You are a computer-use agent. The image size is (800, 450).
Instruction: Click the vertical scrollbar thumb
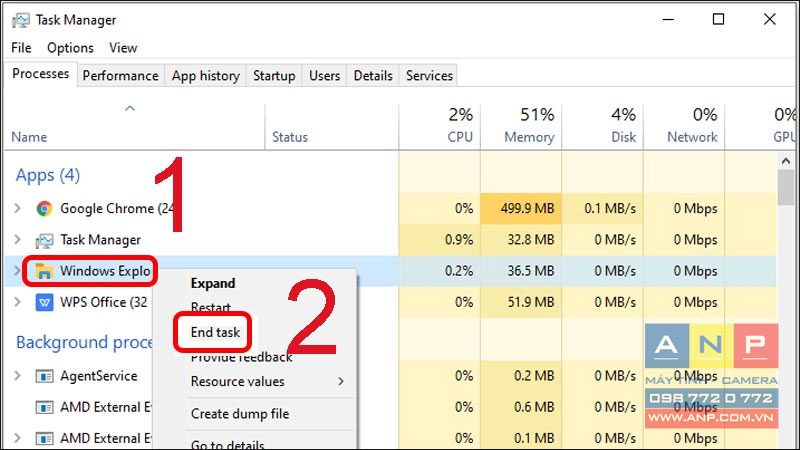786,187
